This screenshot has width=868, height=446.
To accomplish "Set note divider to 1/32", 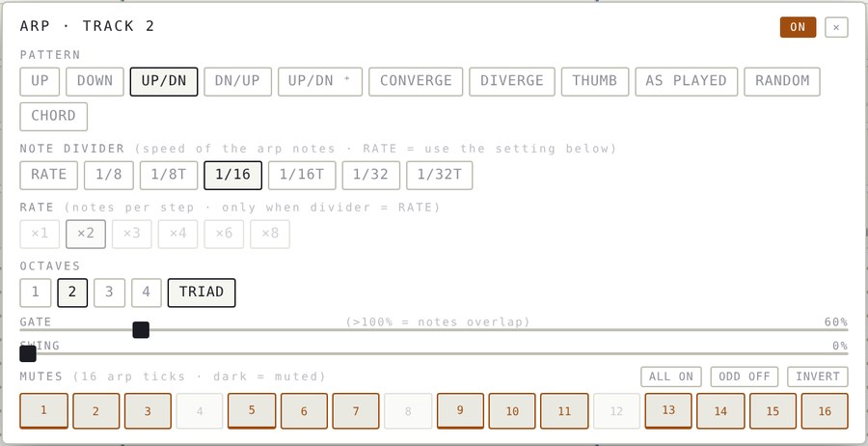I will tap(371, 175).
